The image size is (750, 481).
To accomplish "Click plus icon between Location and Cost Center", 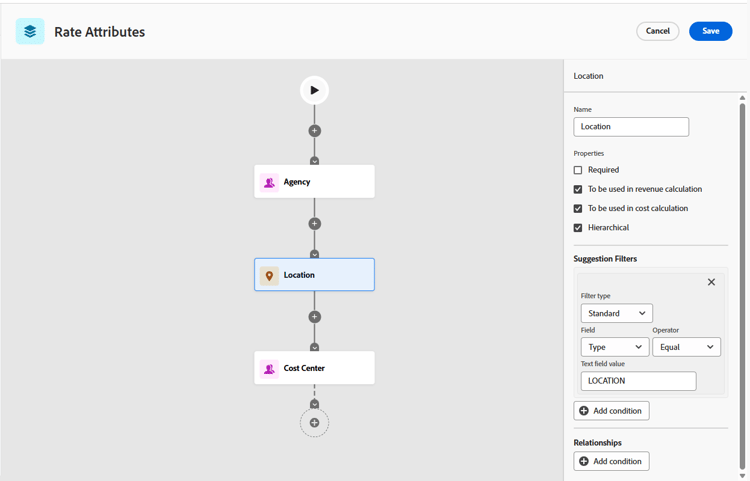I will [314, 317].
